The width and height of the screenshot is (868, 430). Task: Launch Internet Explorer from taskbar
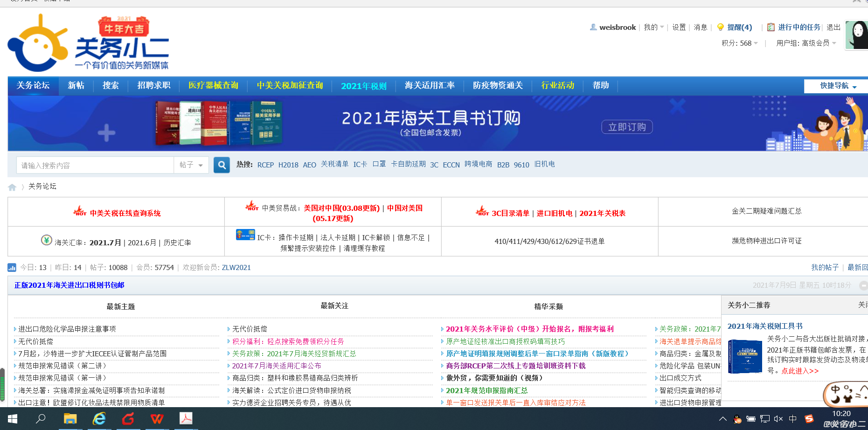[x=99, y=419]
